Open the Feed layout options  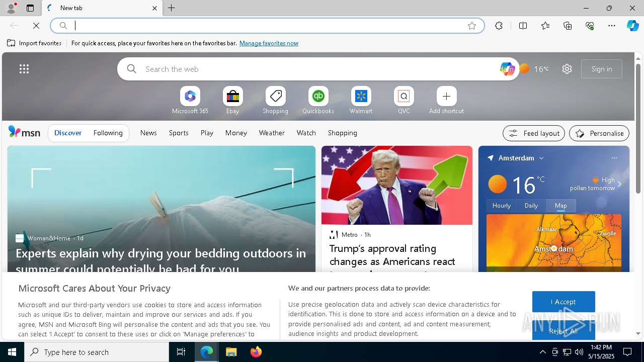[534, 133]
